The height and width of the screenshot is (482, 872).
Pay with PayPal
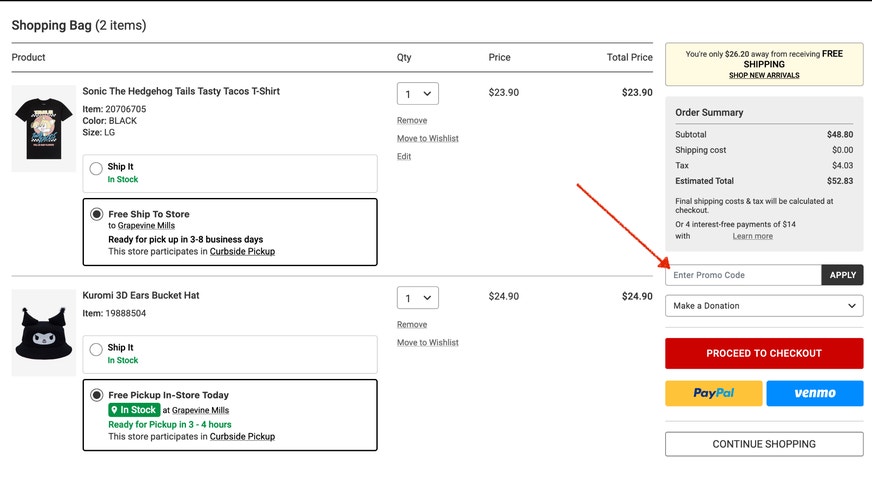[714, 393]
